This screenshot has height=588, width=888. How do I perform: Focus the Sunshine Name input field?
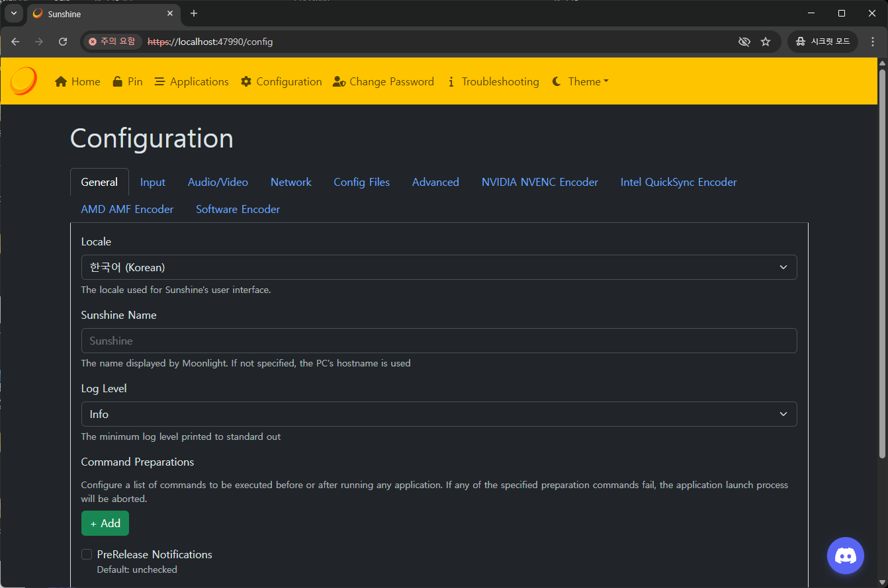tap(439, 341)
